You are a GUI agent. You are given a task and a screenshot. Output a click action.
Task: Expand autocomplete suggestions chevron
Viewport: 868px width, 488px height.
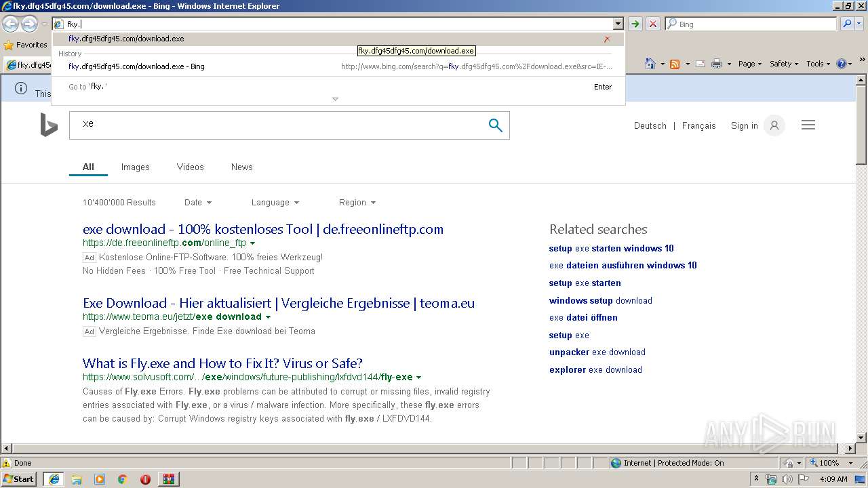click(x=335, y=99)
